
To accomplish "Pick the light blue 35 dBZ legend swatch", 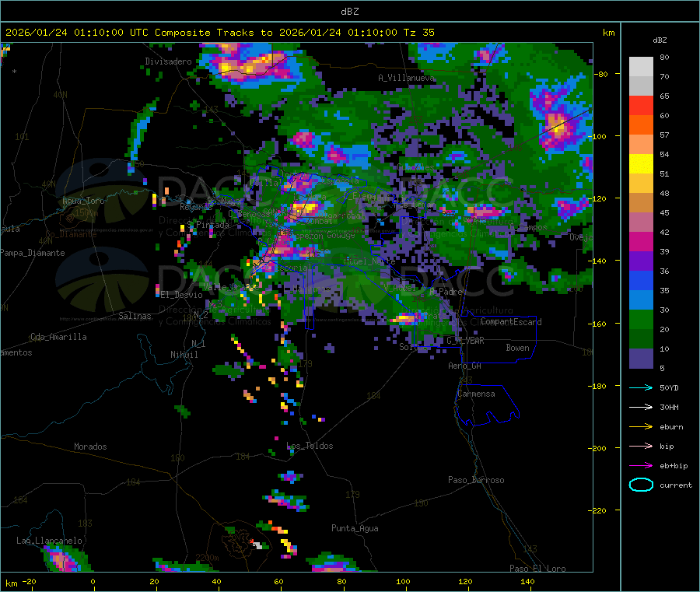I will pyautogui.click(x=641, y=300).
